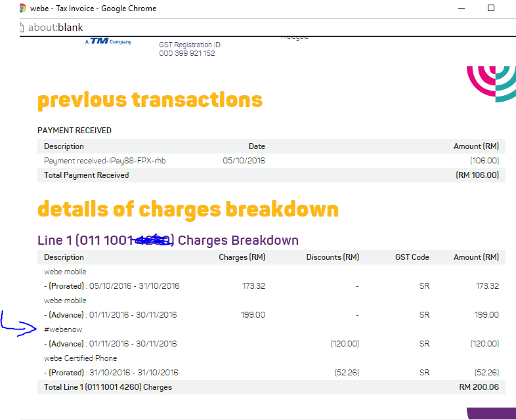Screen dimensions: 516x420
Task: Click the (120.00) value under Discounts
Action: coord(345,344)
